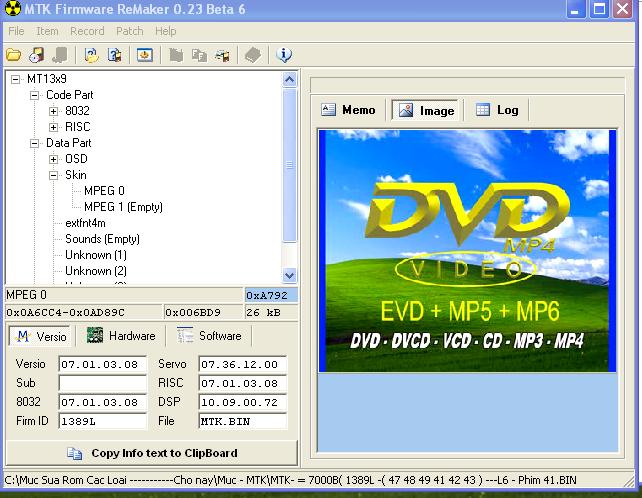The width and height of the screenshot is (642, 498).
Task: Open the Record menu
Action: point(87,31)
